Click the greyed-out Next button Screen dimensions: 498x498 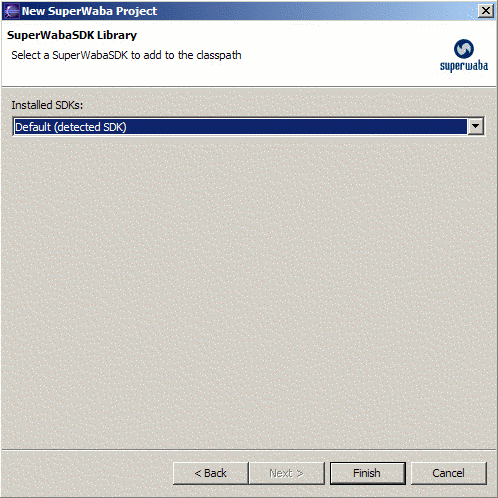286,473
